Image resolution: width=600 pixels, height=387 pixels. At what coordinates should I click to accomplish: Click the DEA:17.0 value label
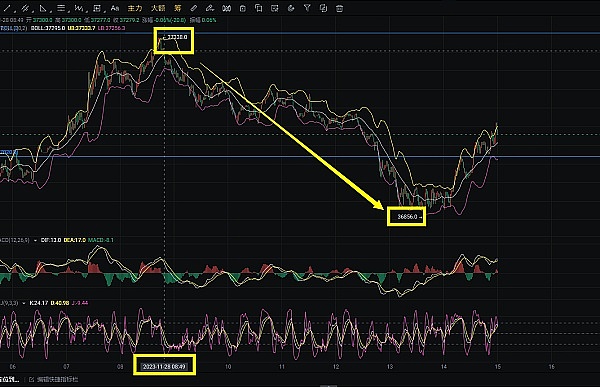point(75,240)
